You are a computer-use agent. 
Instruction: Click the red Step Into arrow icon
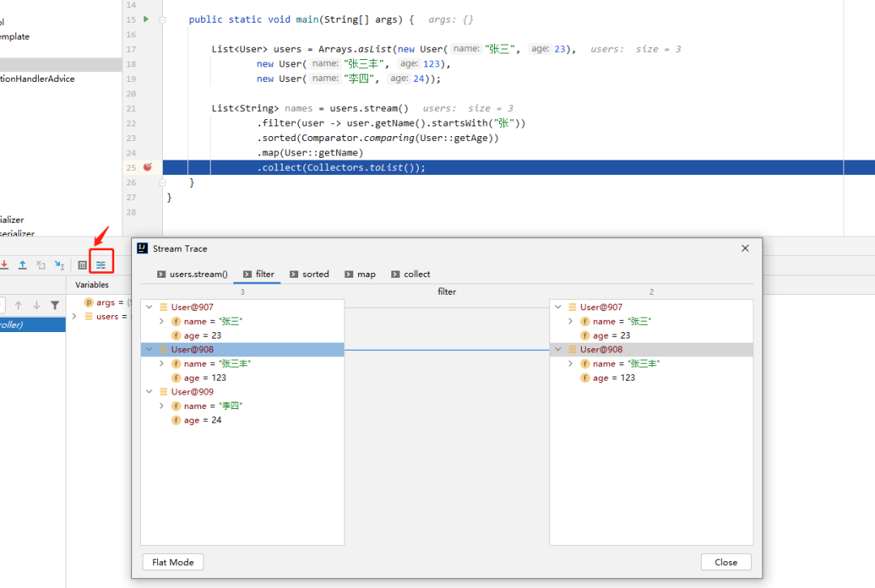coord(4,264)
